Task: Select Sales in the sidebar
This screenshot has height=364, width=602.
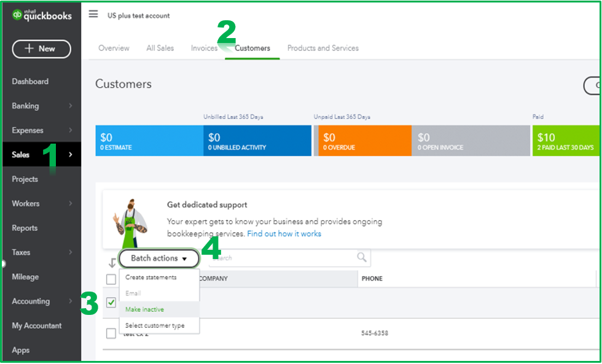Action: click(x=21, y=155)
